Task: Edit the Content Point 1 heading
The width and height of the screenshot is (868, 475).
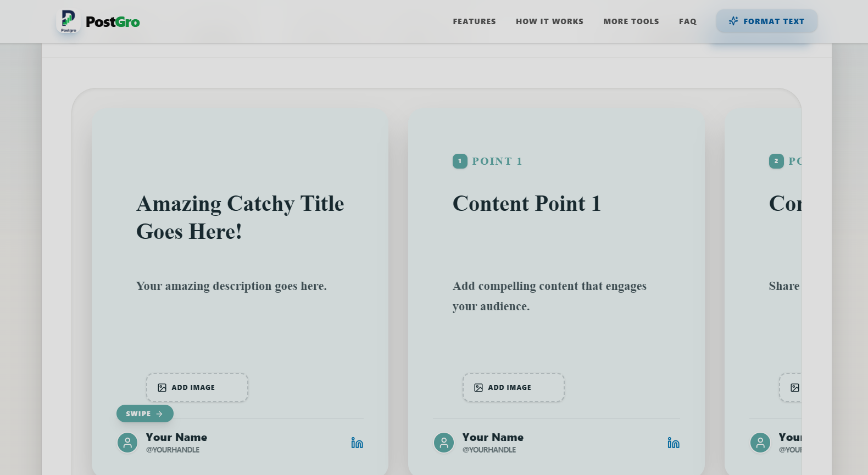Action: [x=527, y=204]
